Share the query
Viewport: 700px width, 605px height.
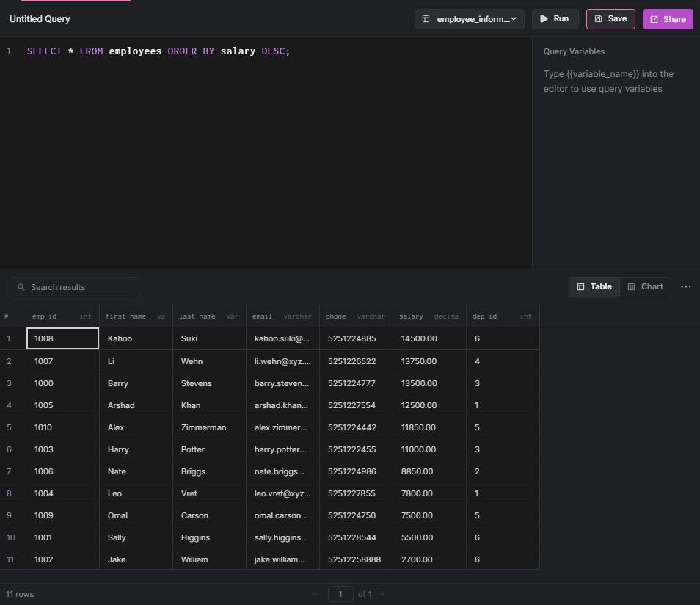point(668,19)
